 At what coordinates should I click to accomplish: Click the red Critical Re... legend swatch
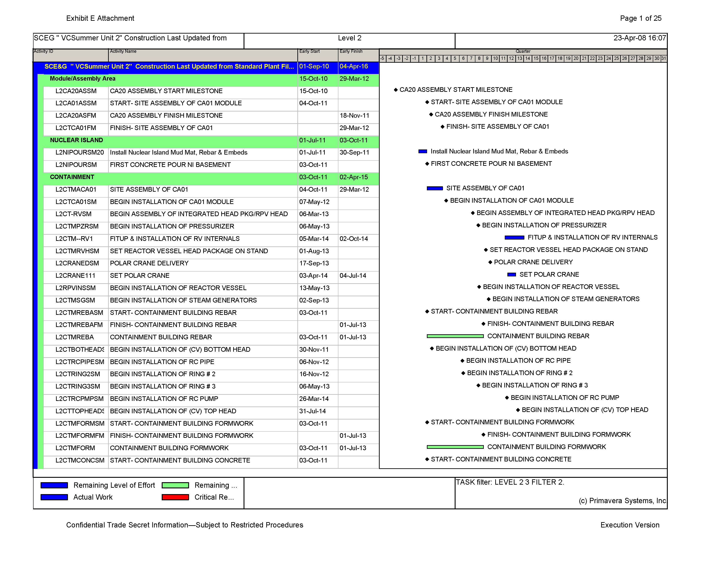[x=175, y=497]
